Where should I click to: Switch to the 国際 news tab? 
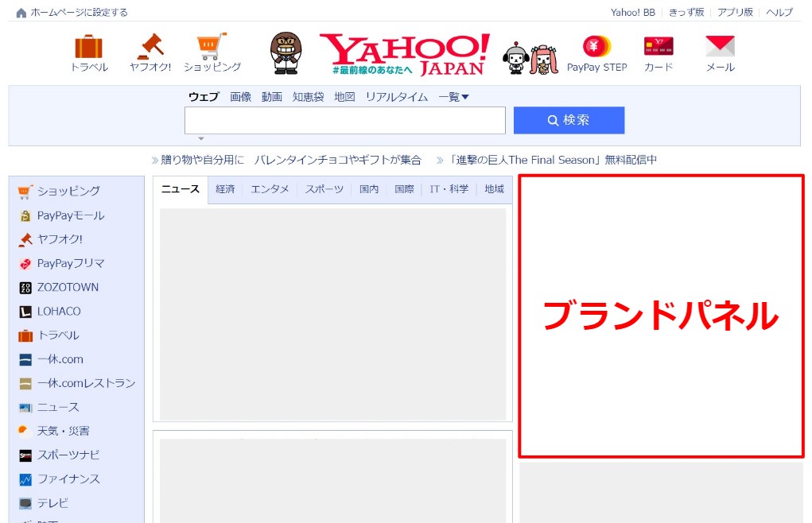(x=404, y=189)
